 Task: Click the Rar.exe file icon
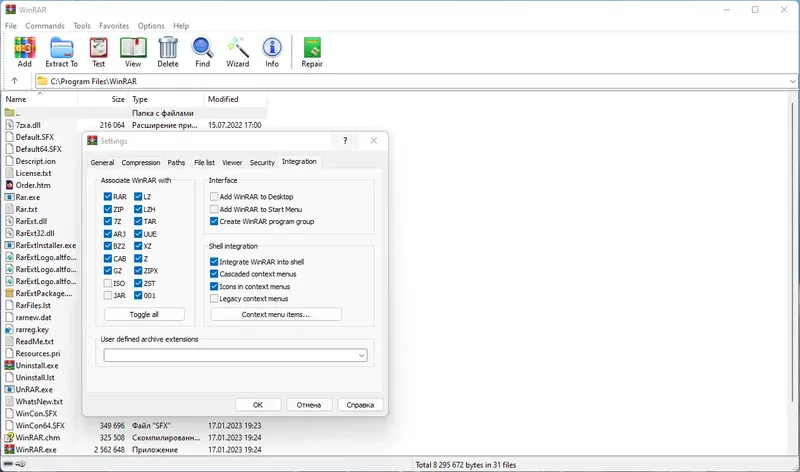coord(9,197)
